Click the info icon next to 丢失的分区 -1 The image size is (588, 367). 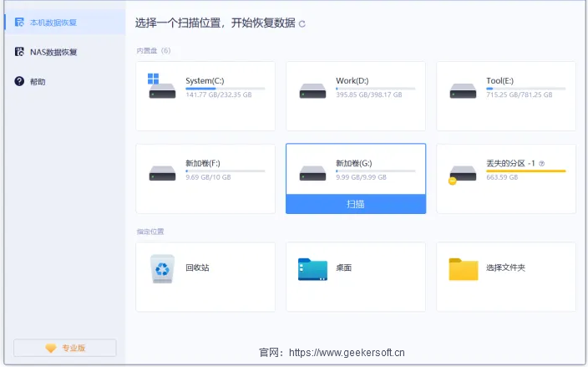pos(542,164)
